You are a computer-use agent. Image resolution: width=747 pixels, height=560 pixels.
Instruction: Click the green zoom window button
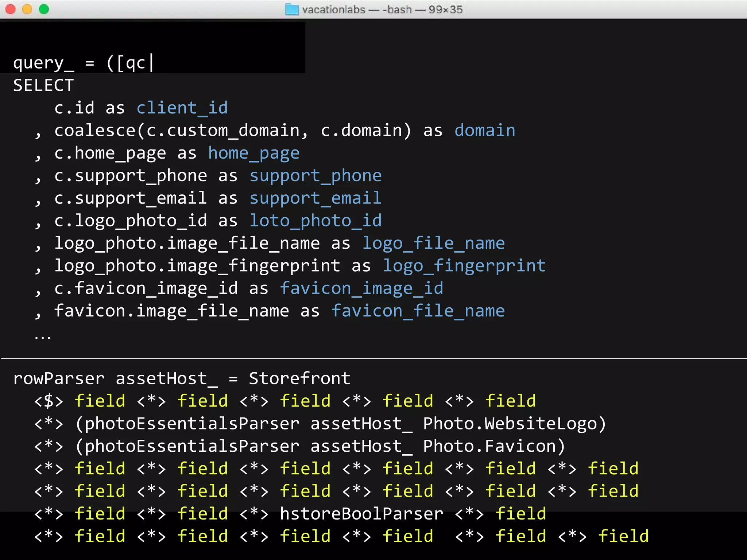[x=44, y=9]
